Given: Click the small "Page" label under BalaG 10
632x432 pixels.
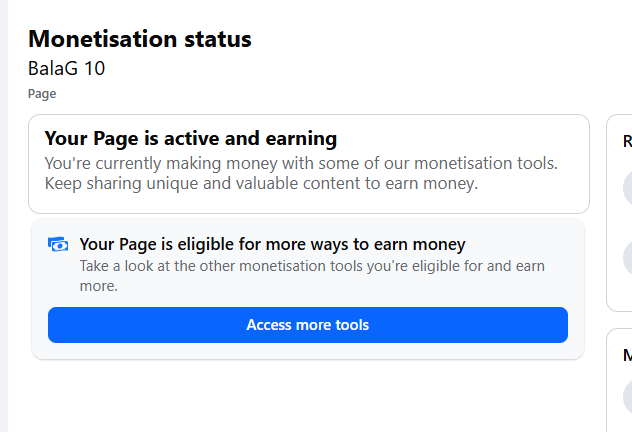Looking at the screenshot, I should (42, 94).
